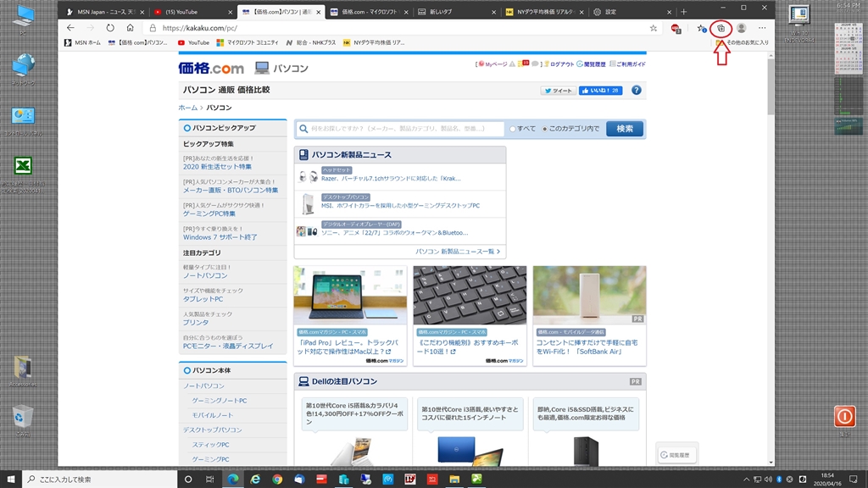The width and height of the screenshot is (868, 488).
Task: Switch to the 価格.com - マイクロソフト tab
Action: 369,12
